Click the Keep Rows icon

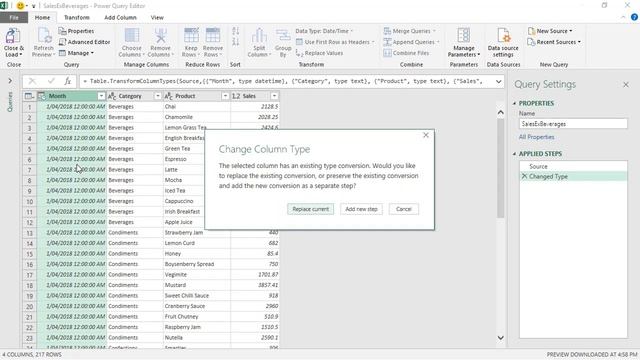coord(191,36)
